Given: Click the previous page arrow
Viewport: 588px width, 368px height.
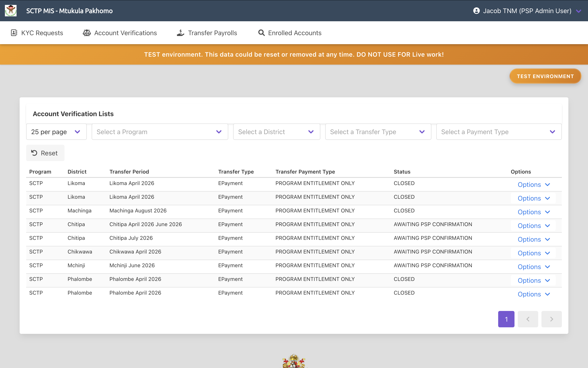Looking at the screenshot, I should (x=528, y=319).
